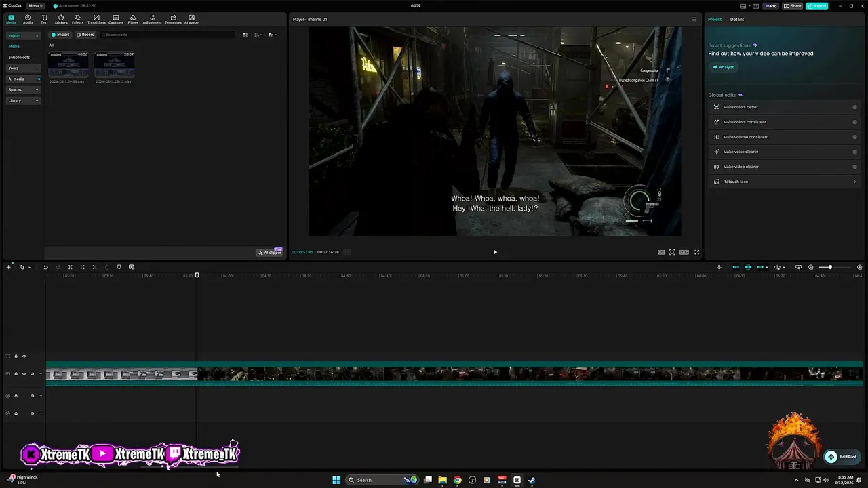This screenshot has width=868, height=488.
Task: Toggle visibility eye on the main video track
Action: click(24, 373)
